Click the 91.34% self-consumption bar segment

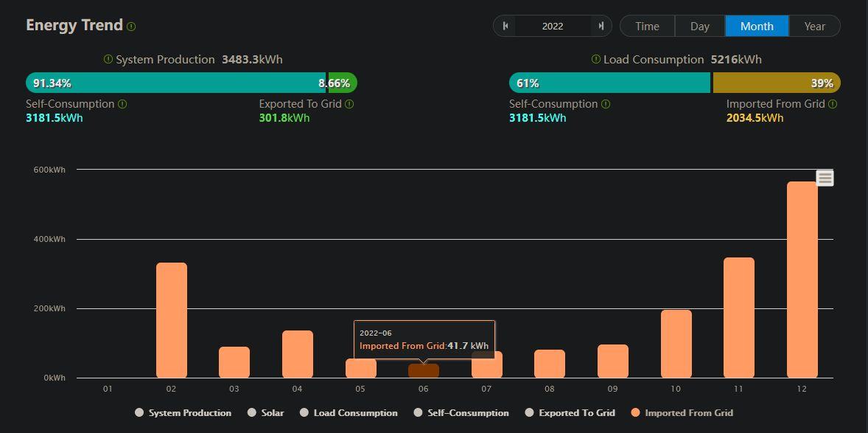(176, 83)
